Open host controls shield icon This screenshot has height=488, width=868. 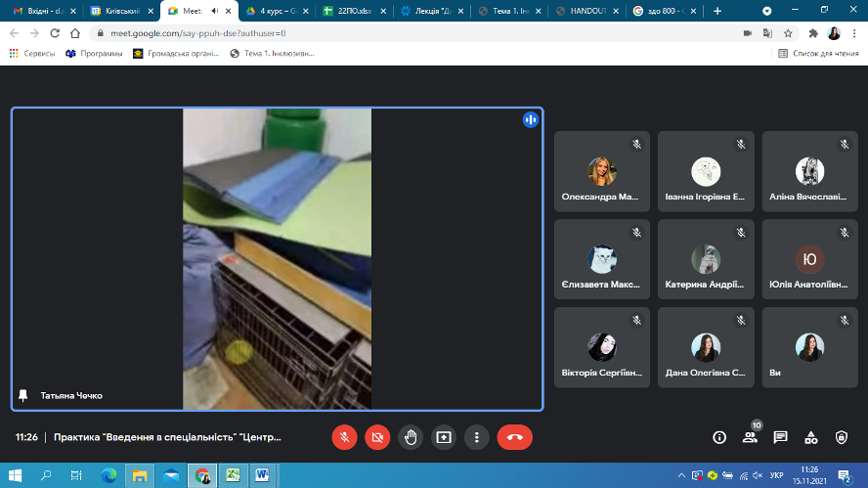tap(841, 437)
